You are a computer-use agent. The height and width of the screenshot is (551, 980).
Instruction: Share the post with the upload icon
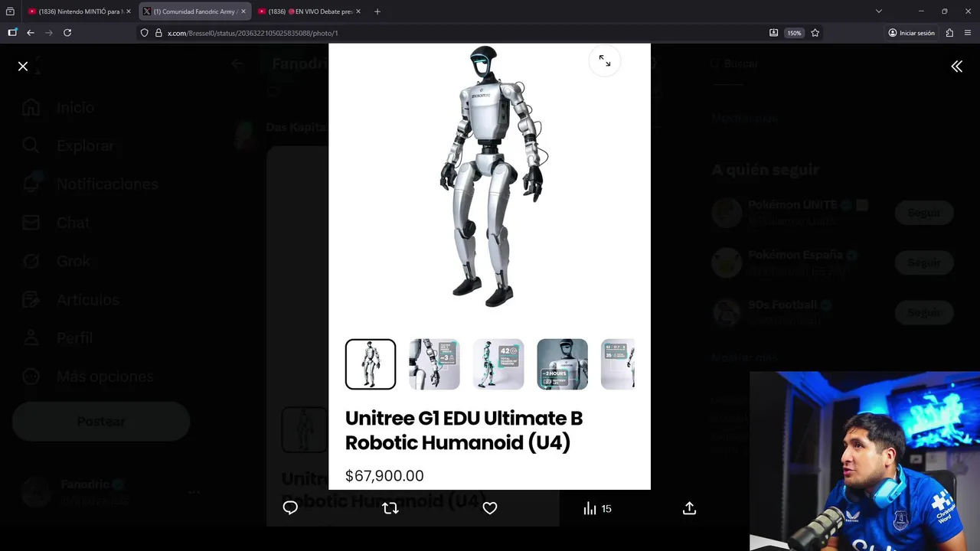(x=689, y=508)
